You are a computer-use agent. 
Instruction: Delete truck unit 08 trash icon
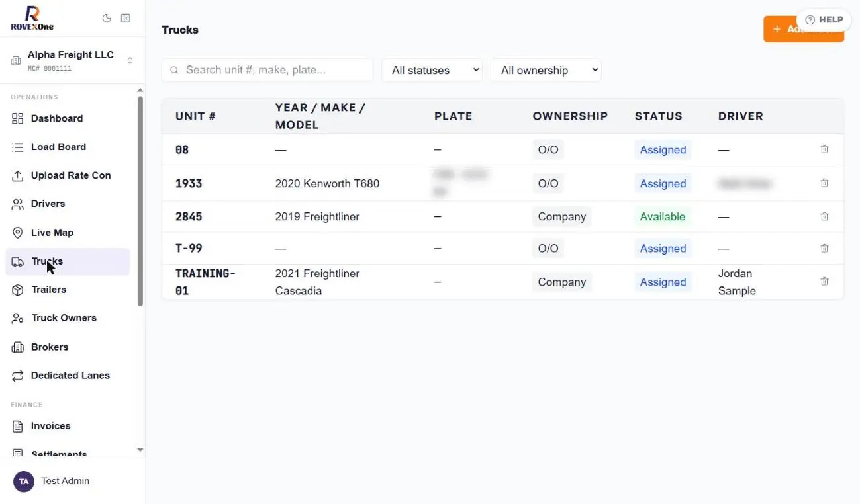(824, 149)
